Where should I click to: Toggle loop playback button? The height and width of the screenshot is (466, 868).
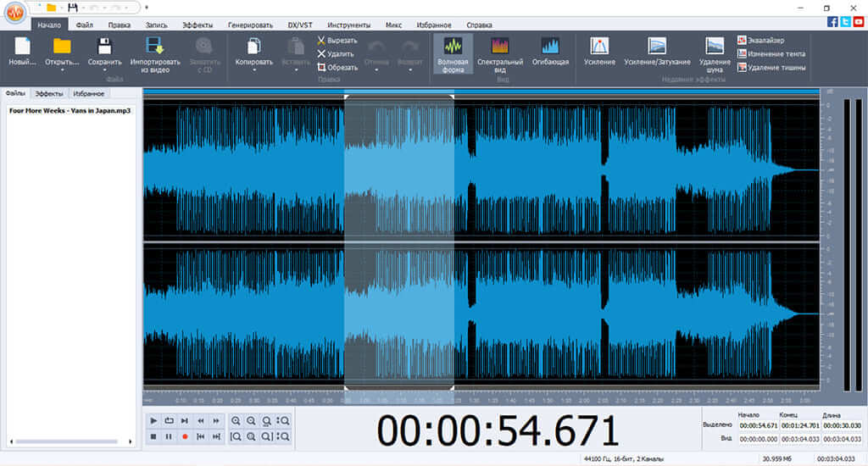pyautogui.click(x=169, y=421)
